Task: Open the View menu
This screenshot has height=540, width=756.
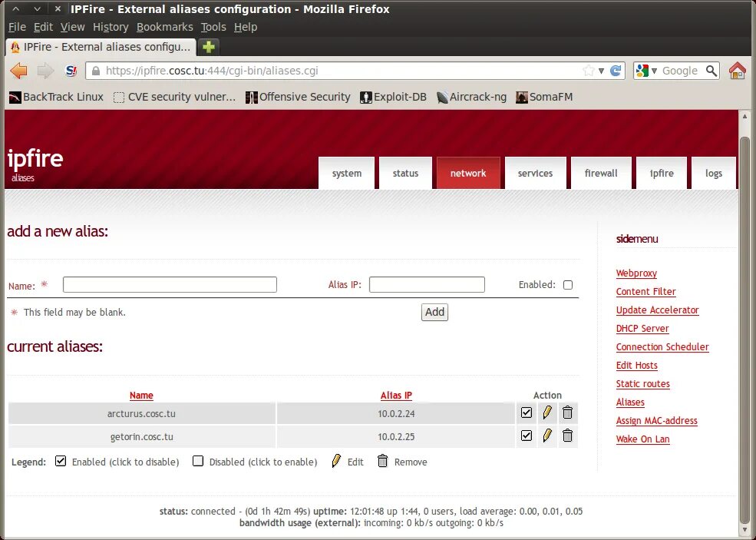Action: [72, 27]
